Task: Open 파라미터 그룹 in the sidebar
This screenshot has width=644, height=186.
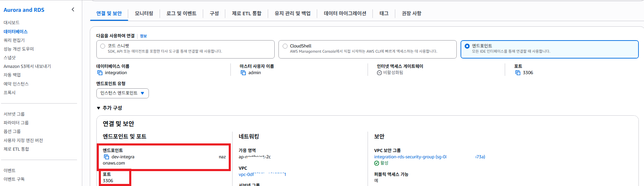Action: [x=16, y=123]
